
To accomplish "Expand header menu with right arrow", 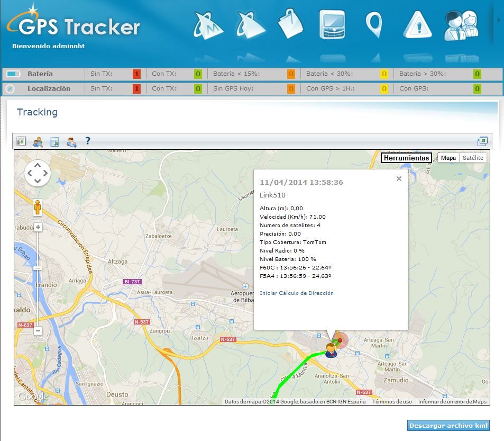I will coord(499,20).
